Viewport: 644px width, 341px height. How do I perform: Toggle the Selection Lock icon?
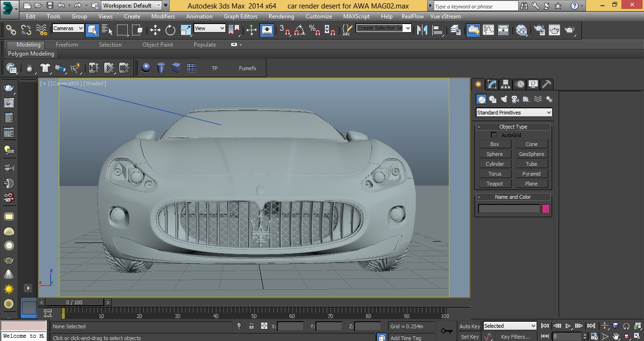251,326
